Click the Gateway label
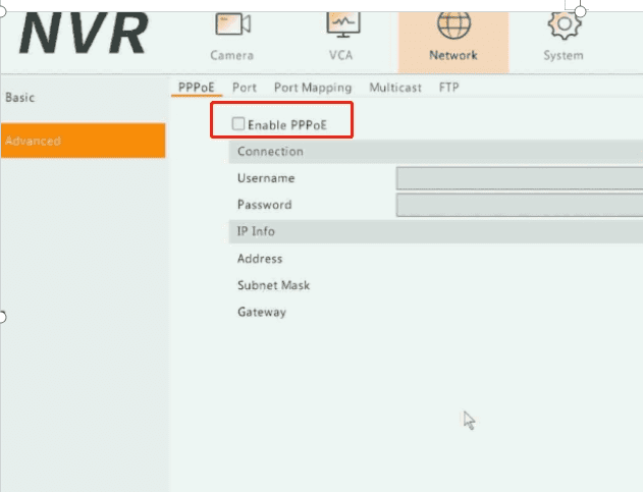The width and height of the screenshot is (643, 492). (261, 312)
